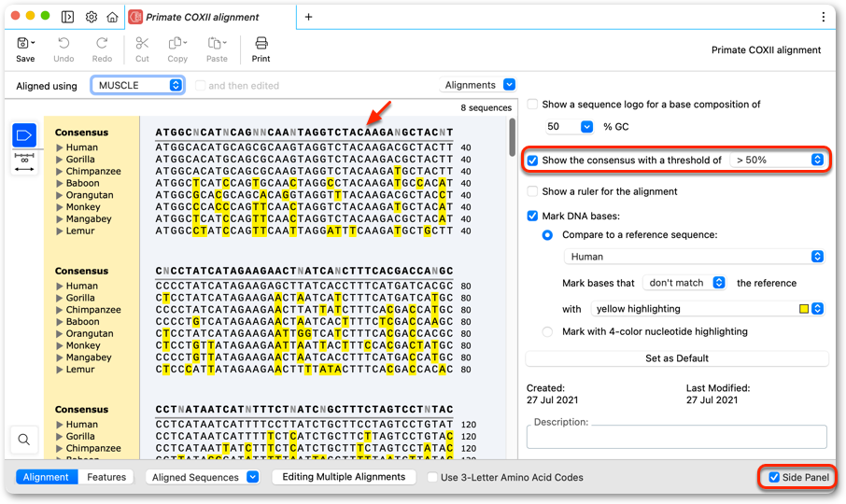The image size is (846, 504).
Task: Click the first Consensus label
Action: coord(81,133)
